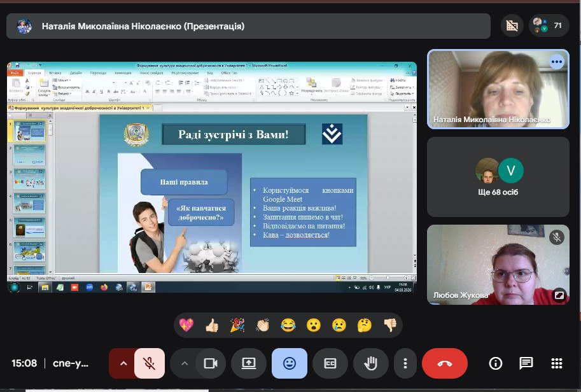Open options on Наталія Миколаївна tile
Image resolution: width=581 pixels, height=392 pixels.
click(x=557, y=62)
